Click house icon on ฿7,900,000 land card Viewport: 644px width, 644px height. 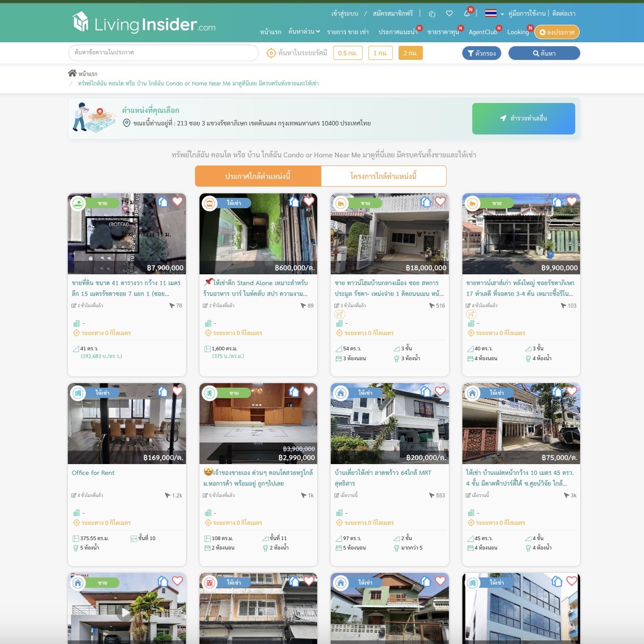coord(163,201)
